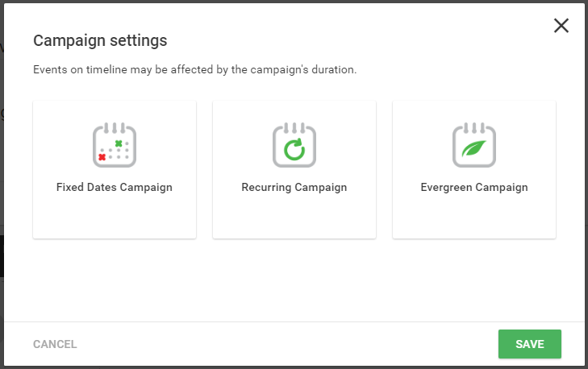Select the Evergreen Campaign label
Viewport: 588px width, 369px height.
[x=474, y=187]
